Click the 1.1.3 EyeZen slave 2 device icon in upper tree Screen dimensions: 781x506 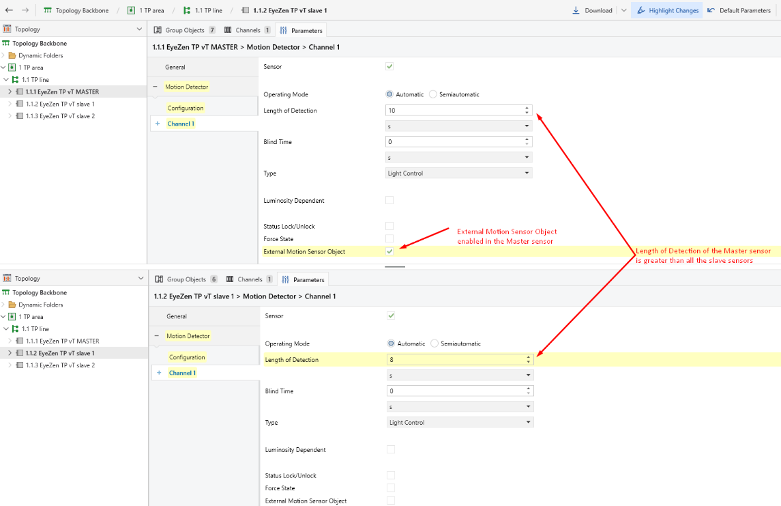(x=20, y=116)
